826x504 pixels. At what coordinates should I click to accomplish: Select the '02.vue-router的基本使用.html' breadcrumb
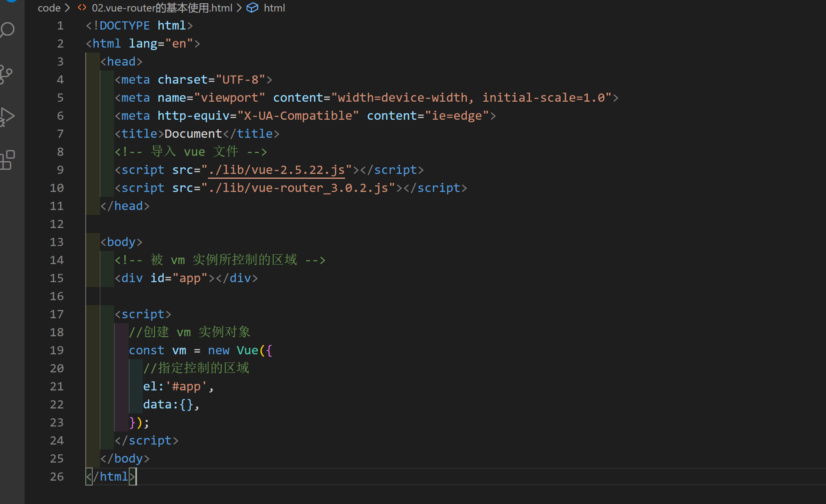coord(162,8)
